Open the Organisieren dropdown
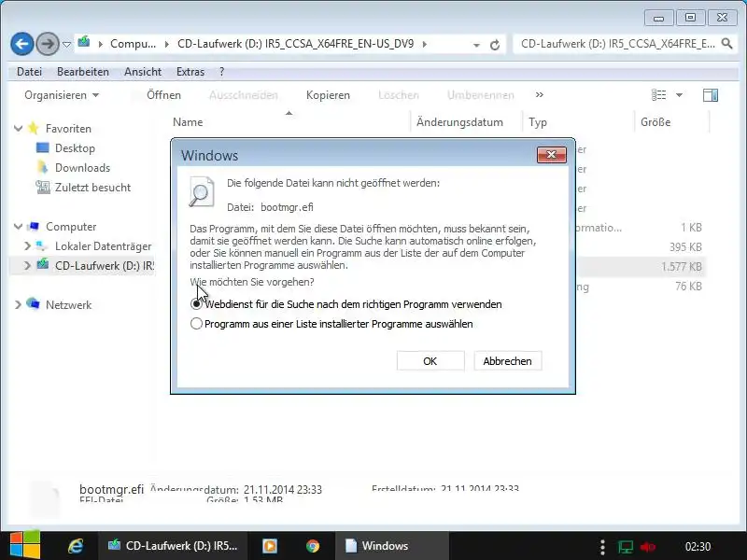This screenshot has height=560, width=747. 62,95
